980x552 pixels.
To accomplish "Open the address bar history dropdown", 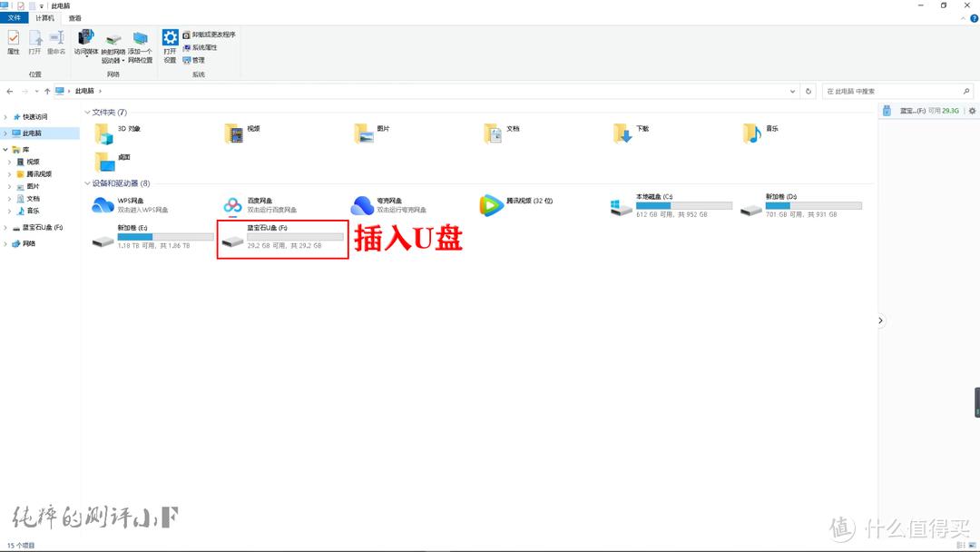I will point(792,92).
